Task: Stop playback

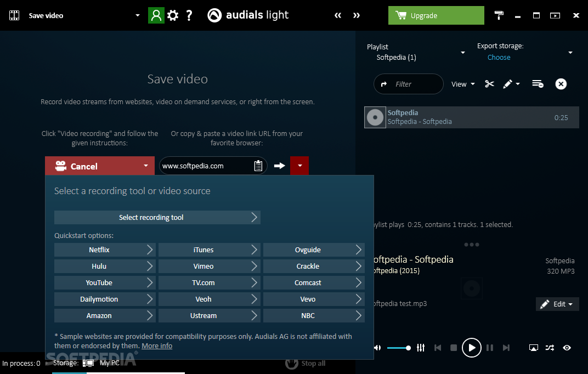Action: pos(454,348)
